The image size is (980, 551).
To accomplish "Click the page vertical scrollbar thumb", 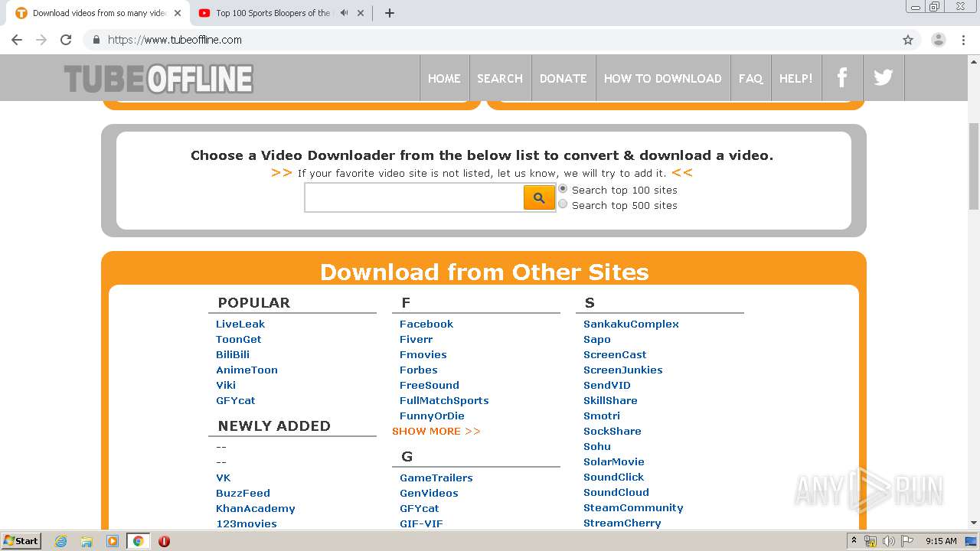I will pos(974,166).
